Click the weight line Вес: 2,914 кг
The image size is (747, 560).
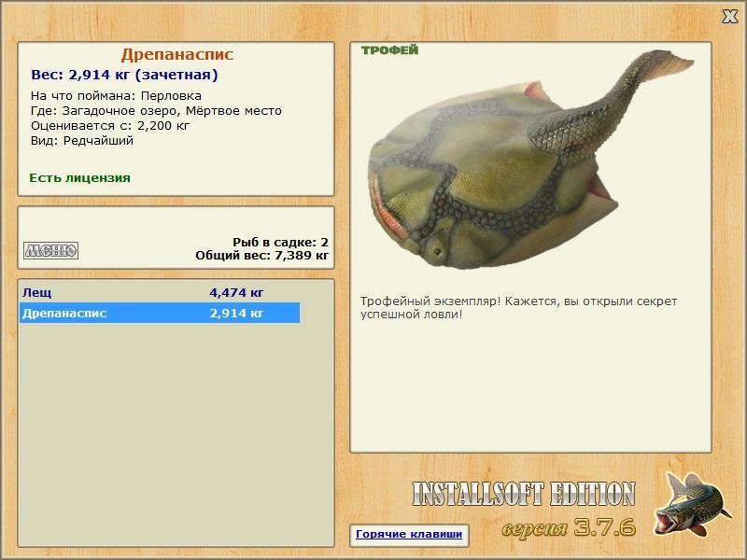point(124,76)
